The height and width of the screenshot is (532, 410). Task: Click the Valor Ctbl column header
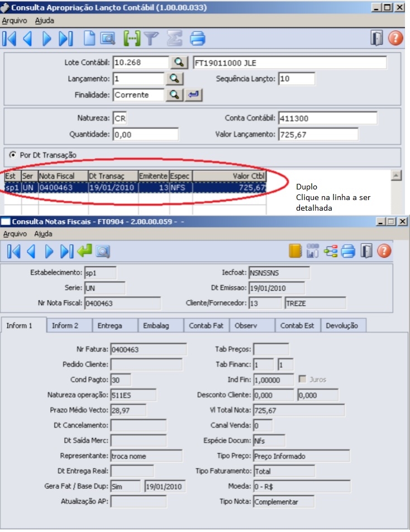click(229, 176)
